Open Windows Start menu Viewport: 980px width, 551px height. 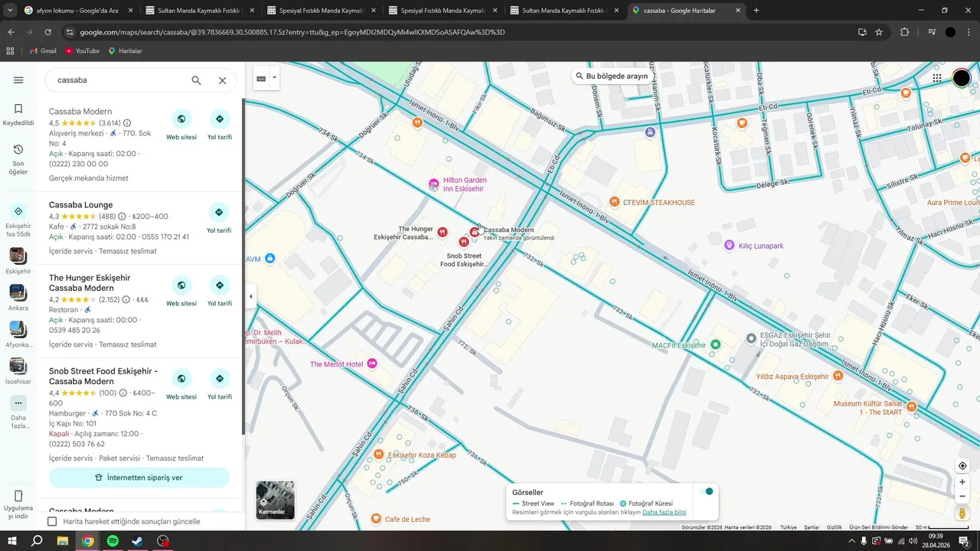pos(12,541)
